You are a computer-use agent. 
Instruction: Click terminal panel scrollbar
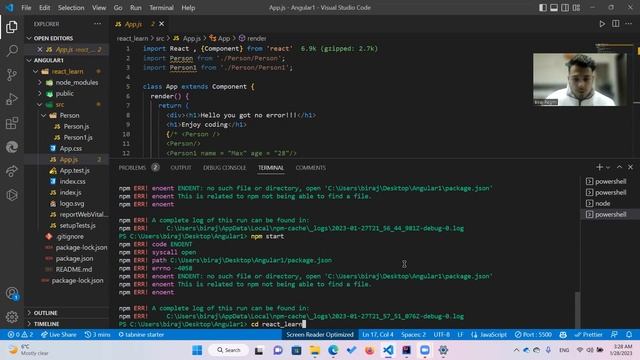pyautogui.click(x=577, y=310)
